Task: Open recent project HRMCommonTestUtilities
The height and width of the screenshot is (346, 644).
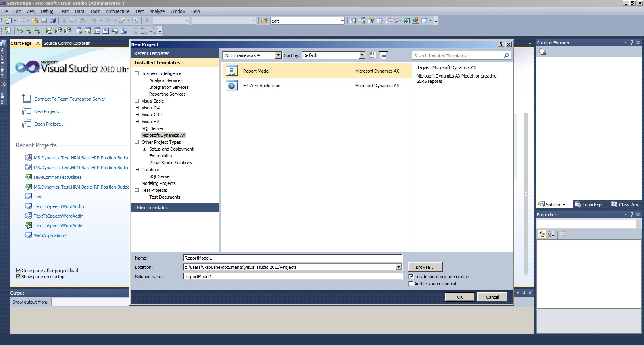Action: pos(58,177)
